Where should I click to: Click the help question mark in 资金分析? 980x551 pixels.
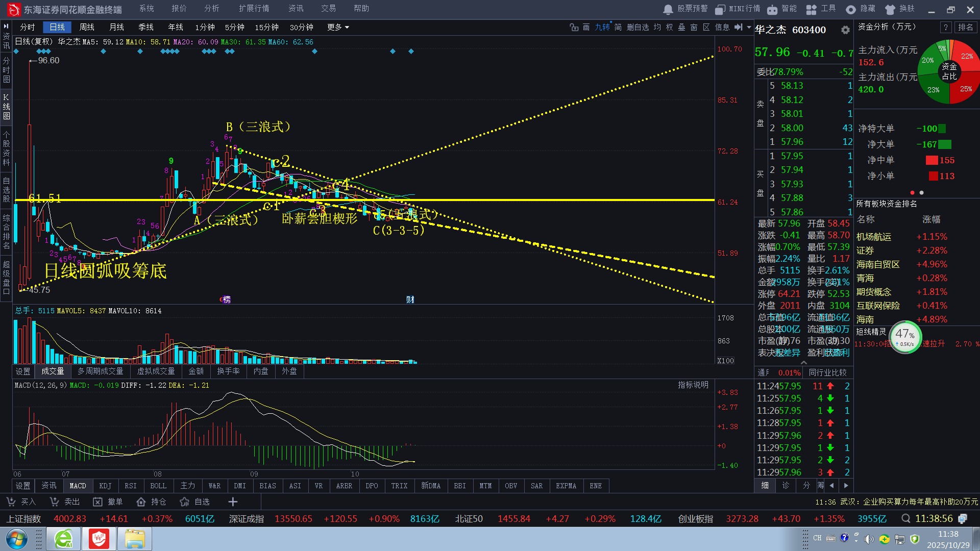(x=945, y=28)
